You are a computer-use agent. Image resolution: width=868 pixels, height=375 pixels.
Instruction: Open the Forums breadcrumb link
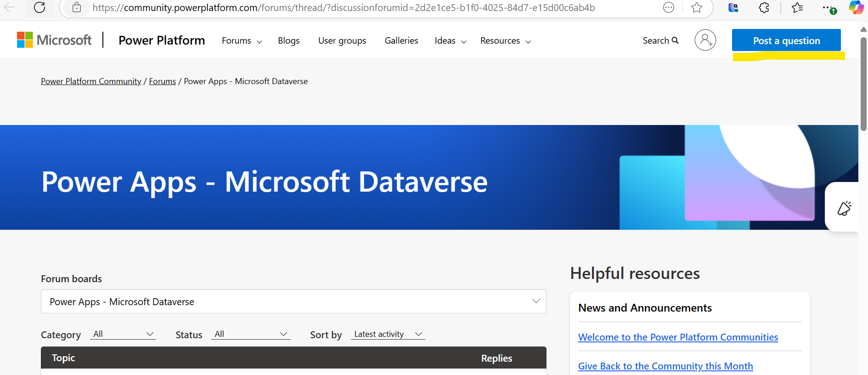[163, 81]
